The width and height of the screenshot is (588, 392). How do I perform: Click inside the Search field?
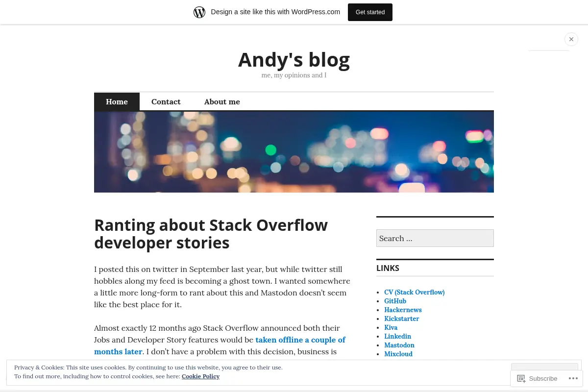(x=435, y=238)
